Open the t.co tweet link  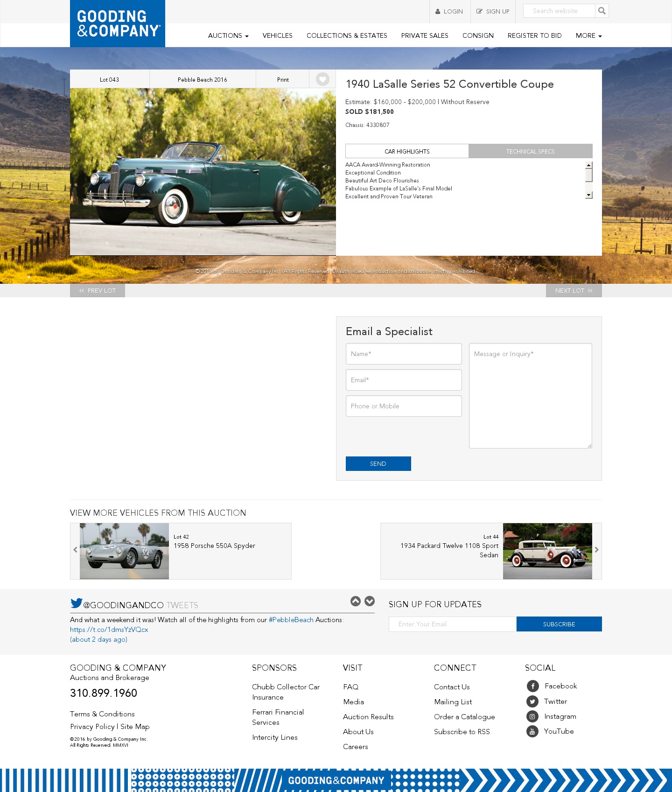coord(109,630)
